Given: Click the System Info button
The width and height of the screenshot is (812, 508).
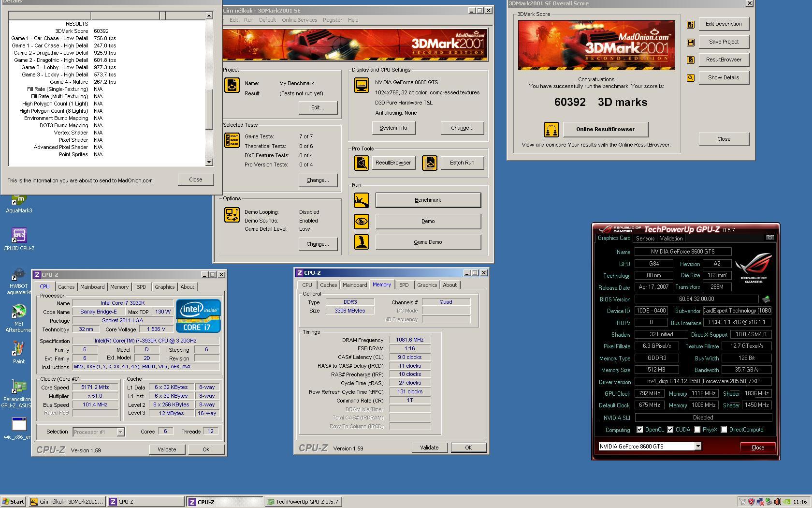Looking at the screenshot, I should [x=393, y=128].
